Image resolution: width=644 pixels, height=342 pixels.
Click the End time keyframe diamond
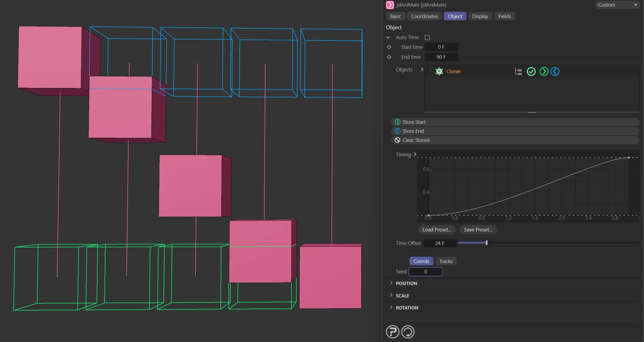coord(389,57)
